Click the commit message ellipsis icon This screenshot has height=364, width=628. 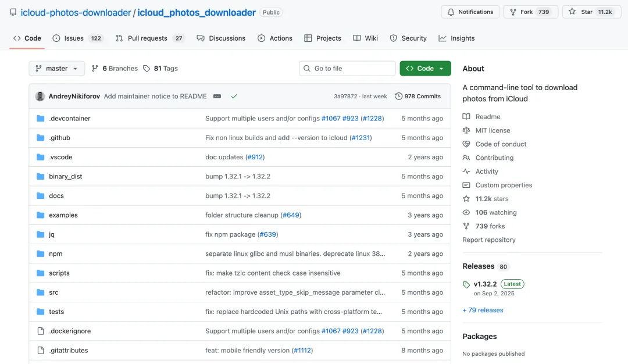[217, 97]
